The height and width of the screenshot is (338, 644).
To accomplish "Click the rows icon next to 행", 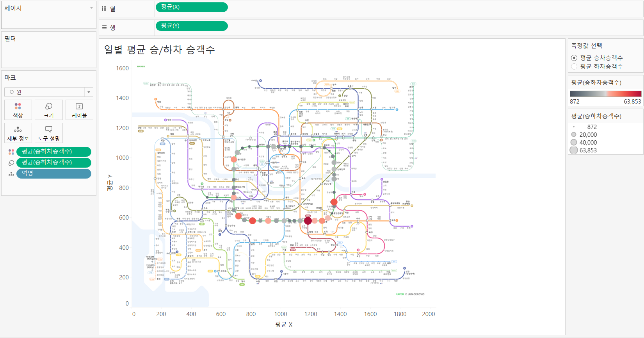I will pyautogui.click(x=104, y=27).
